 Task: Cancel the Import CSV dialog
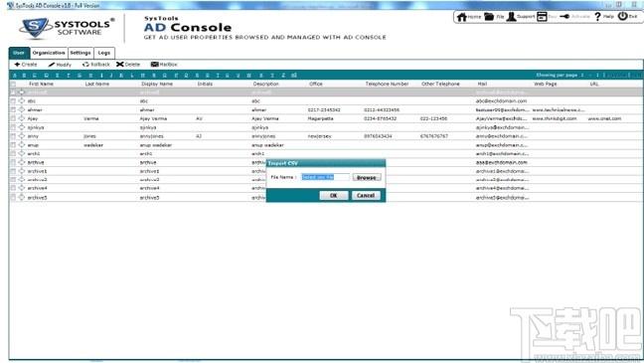(x=366, y=195)
